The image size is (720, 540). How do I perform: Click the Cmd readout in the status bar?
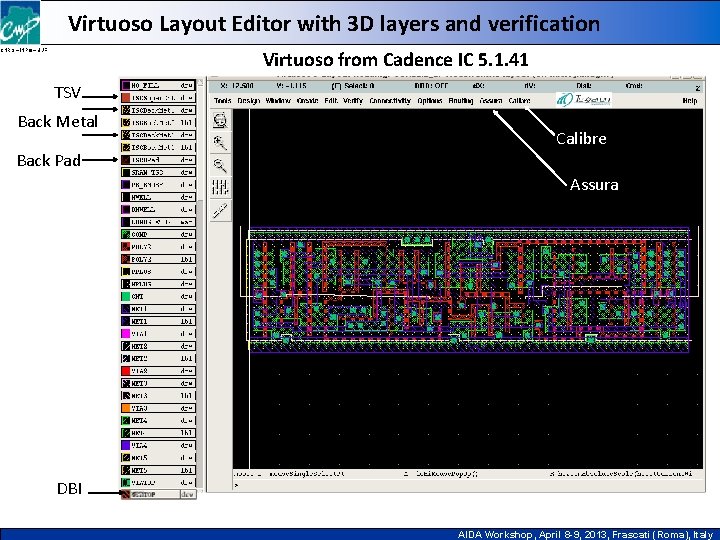coord(634,86)
